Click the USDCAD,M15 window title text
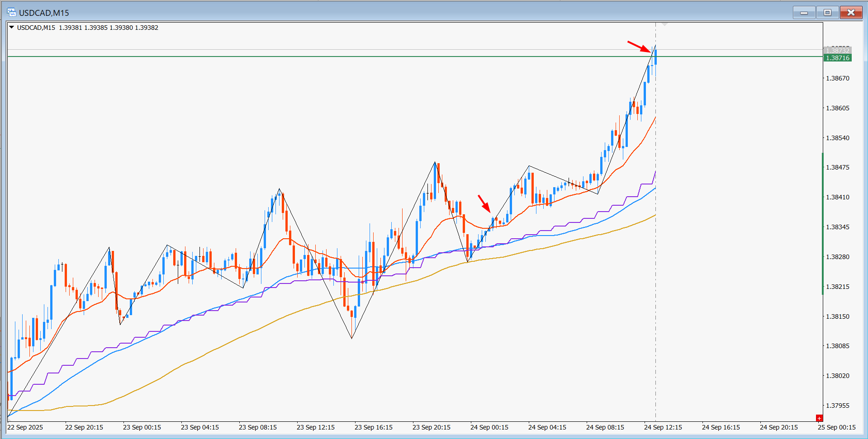Image resolution: width=868 pixels, height=439 pixels. click(44, 13)
